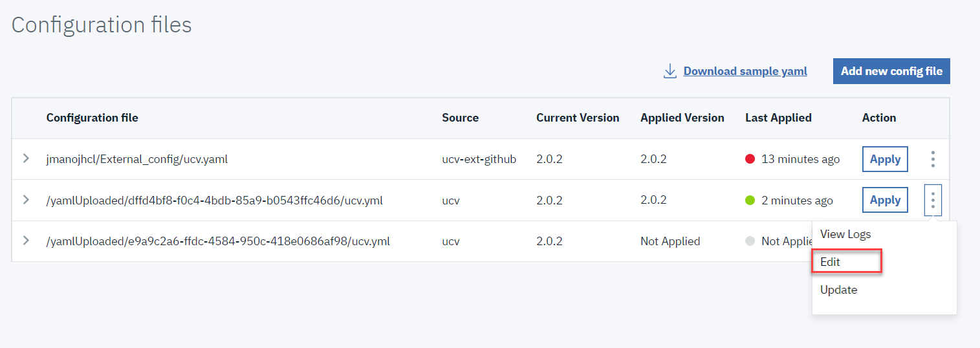Expand the e9a9c2a6 ucv.yml row details

pyautogui.click(x=26, y=241)
